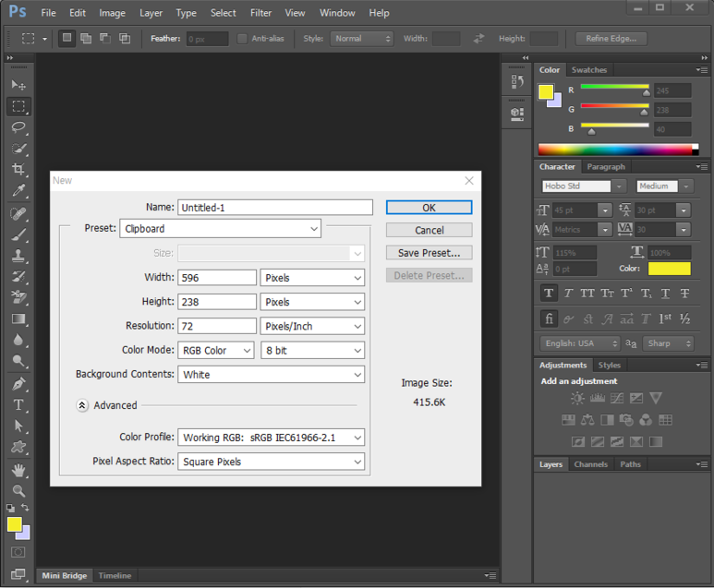The height and width of the screenshot is (588, 714).
Task: Open the Preset dropdown showing Clipboard
Action: [221, 229]
